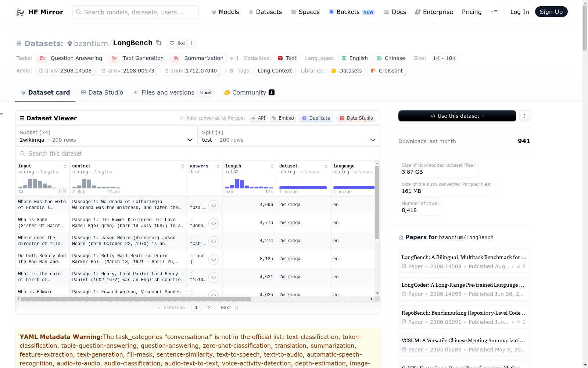Viewport: 588px width, 368px height.
Task: Expand the JSON answer in the "1510" row
Action: (x=214, y=277)
